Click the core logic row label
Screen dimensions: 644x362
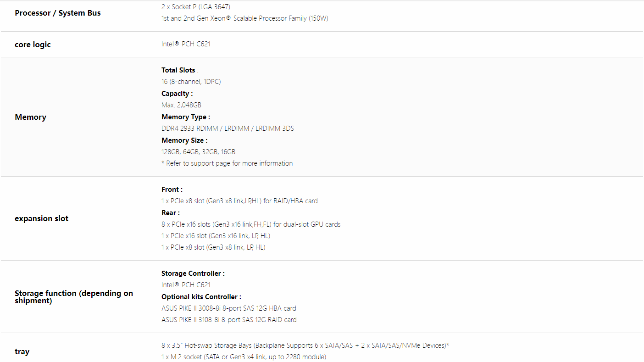[33, 45]
